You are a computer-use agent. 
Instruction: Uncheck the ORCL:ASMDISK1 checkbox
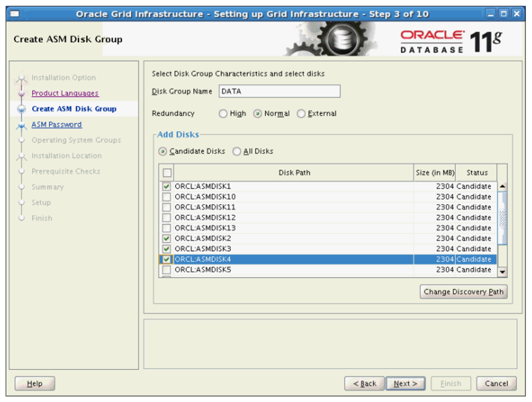pyautogui.click(x=167, y=186)
